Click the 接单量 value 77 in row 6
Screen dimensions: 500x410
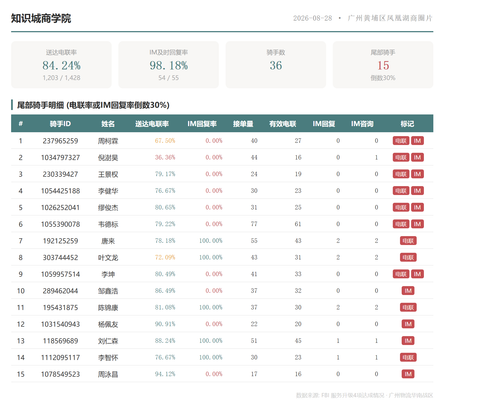(254, 224)
